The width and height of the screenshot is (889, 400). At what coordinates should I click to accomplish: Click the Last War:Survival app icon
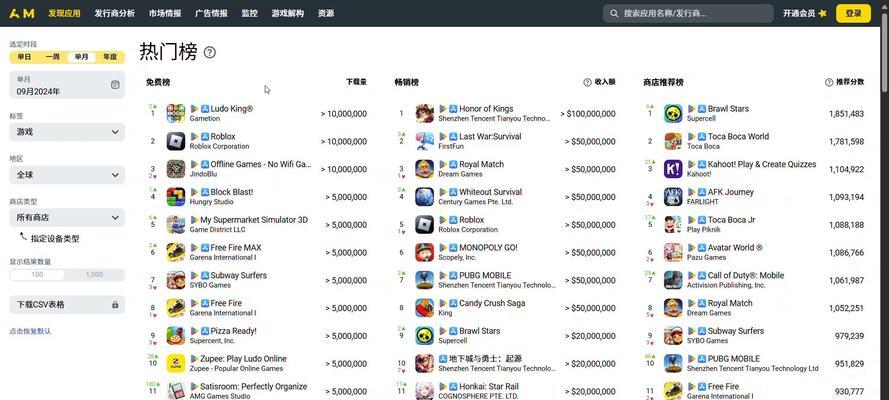425,141
